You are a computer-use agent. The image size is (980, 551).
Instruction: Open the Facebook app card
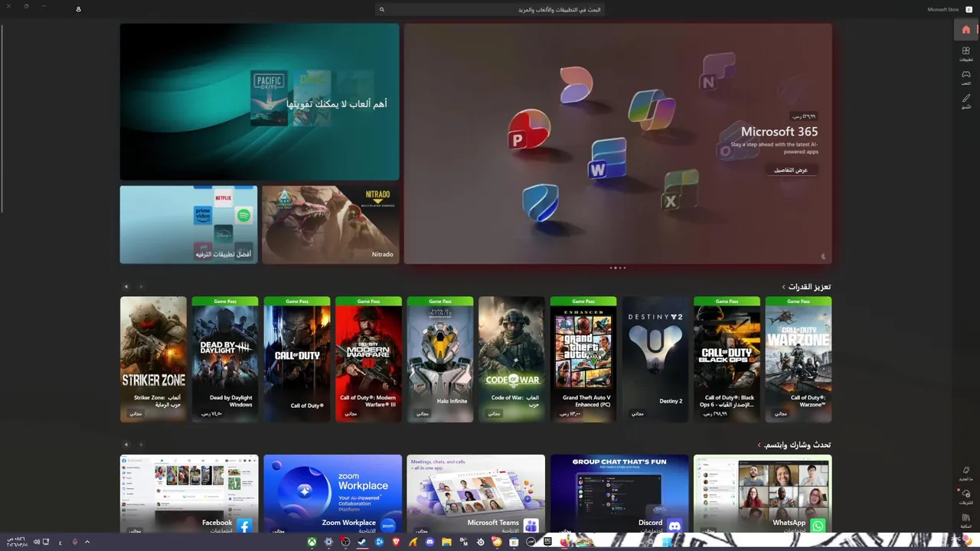pos(189,494)
